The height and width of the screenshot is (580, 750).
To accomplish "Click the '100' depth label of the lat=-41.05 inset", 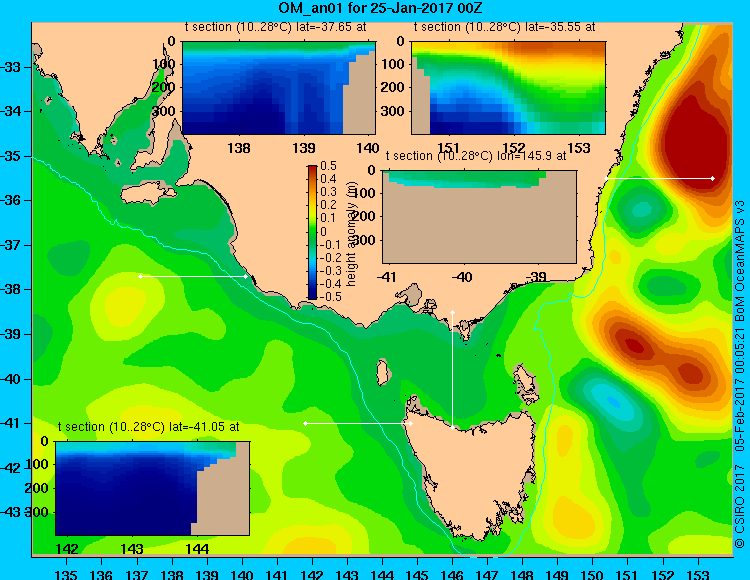I will click(x=37, y=464).
